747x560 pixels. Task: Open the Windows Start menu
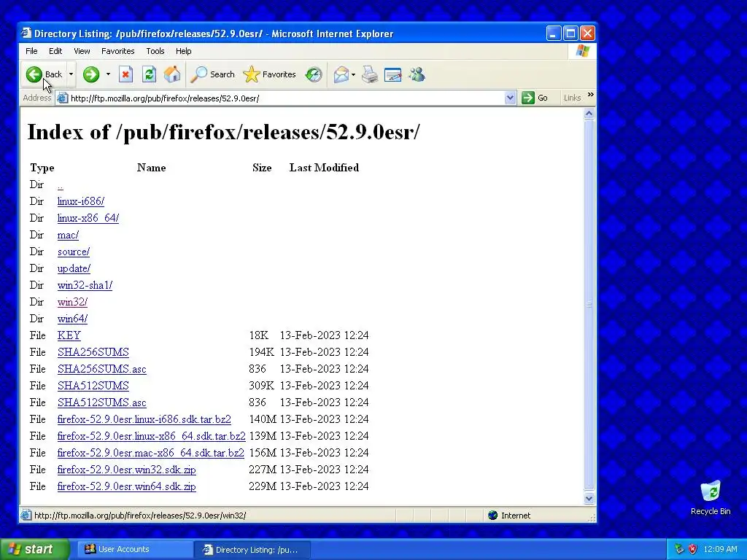[x=35, y=549]
